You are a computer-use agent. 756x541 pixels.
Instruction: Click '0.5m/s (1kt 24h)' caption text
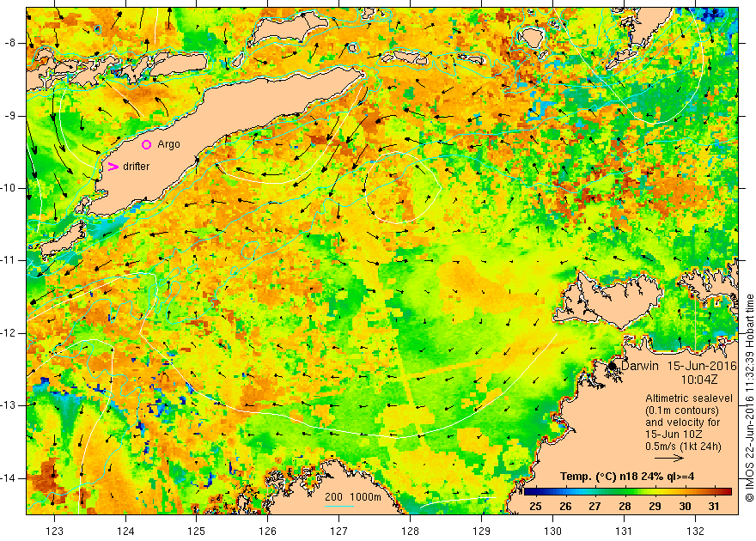click(683, 447)
